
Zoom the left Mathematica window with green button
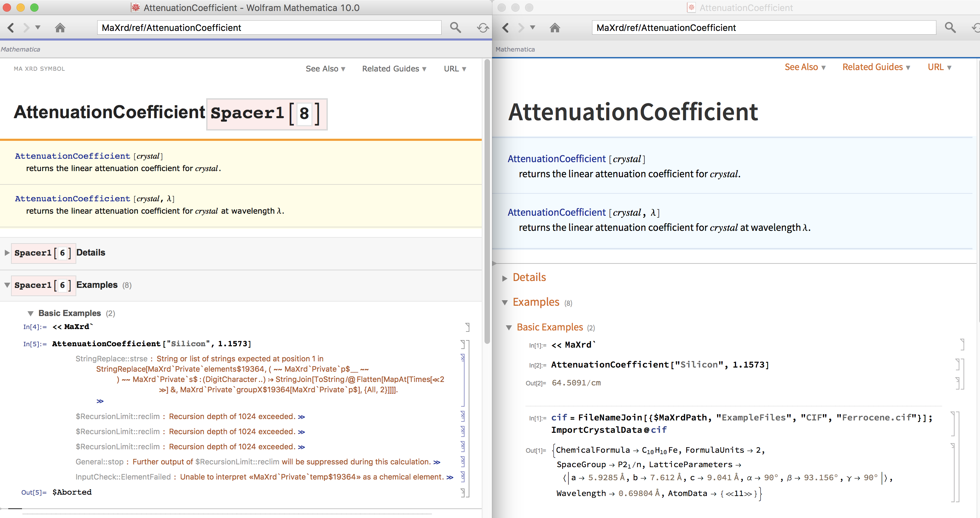[x=34, y=8]
